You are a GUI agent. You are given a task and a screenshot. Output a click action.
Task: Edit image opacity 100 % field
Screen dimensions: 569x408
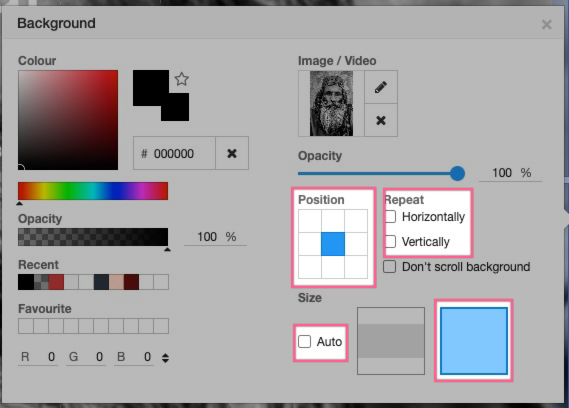pos(510,173)
